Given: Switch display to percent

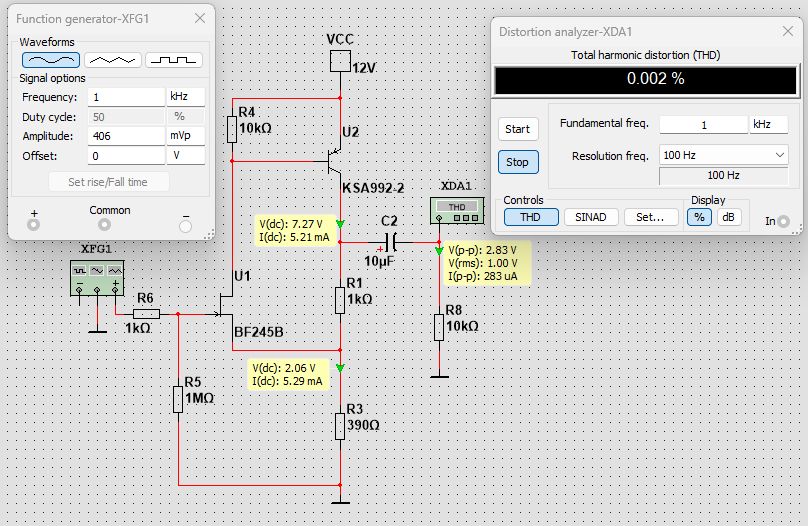Looking at the screenshot, I should point(699,217).
